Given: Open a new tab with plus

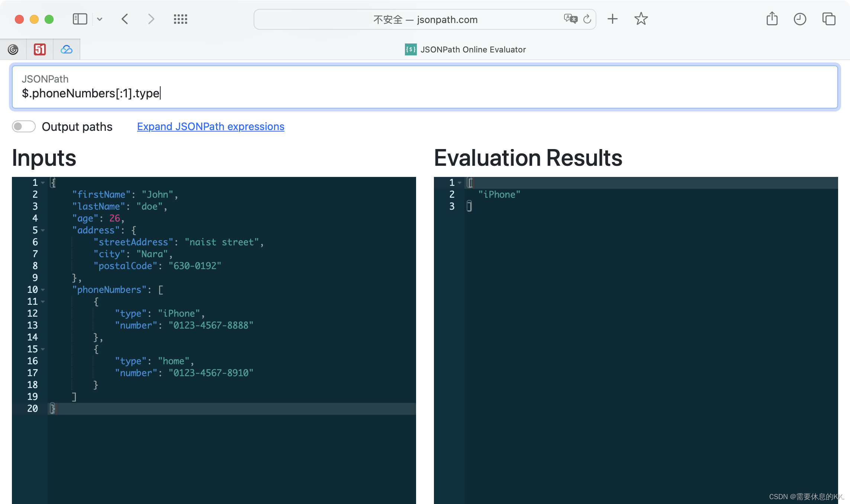Looking at the screenshot, I should point(612,19).
